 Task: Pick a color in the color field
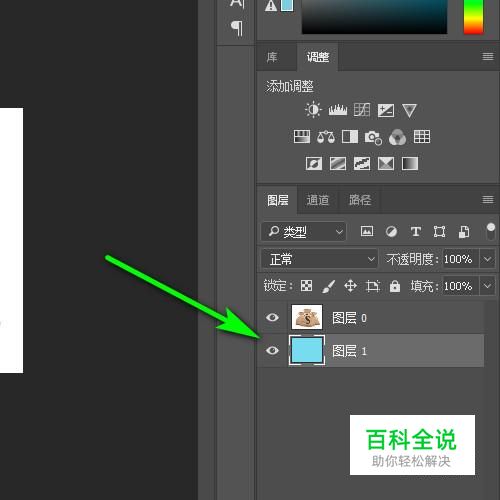pyautogui.click(x=374, y=17)
